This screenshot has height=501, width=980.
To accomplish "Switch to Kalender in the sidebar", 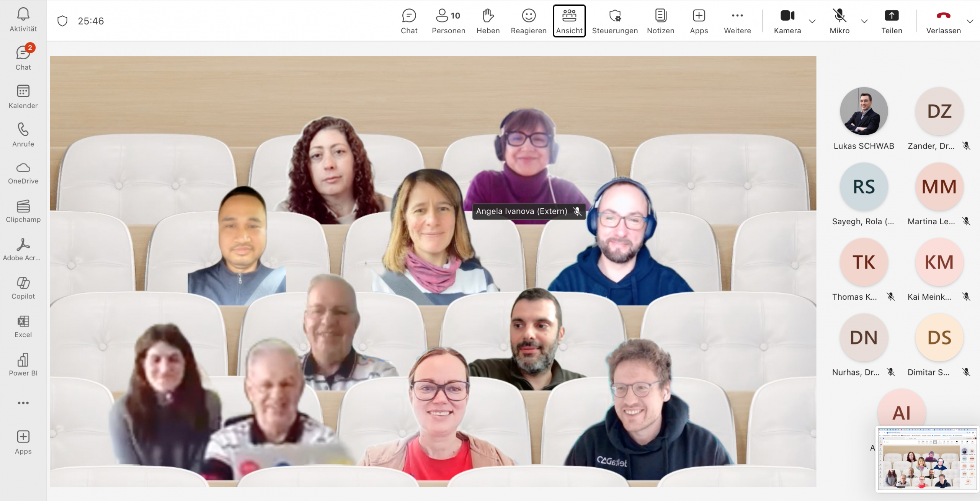I will click(23, 97).
